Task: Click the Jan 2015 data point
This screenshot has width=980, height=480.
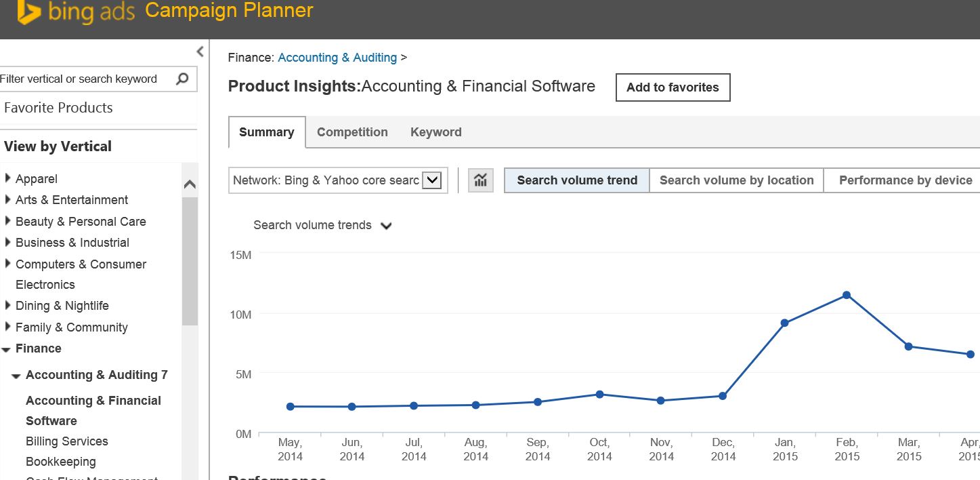Action: tap(785, 323)
